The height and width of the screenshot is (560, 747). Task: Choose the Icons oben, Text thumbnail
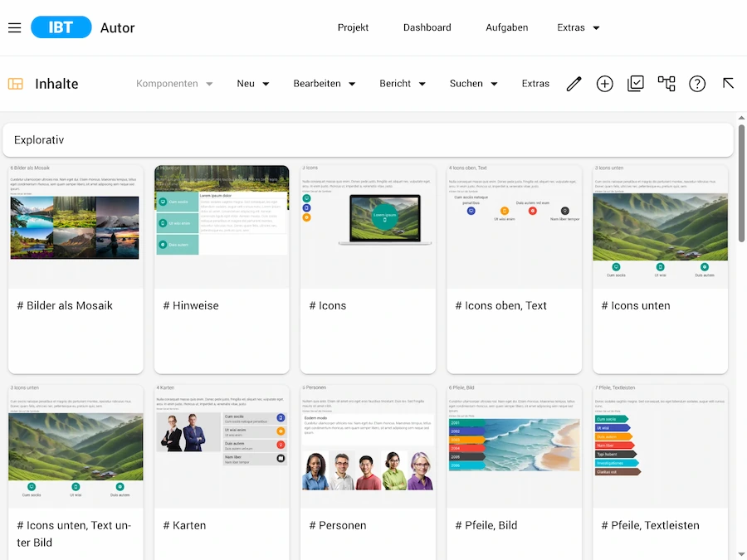[x=514, y=226]
